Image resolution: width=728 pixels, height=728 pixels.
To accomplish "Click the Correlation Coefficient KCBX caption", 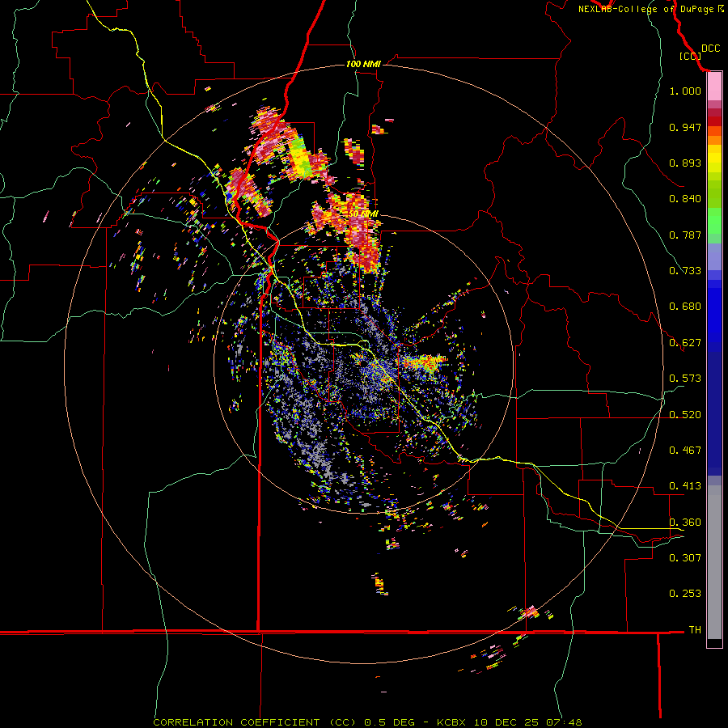I will coord(367,722).
